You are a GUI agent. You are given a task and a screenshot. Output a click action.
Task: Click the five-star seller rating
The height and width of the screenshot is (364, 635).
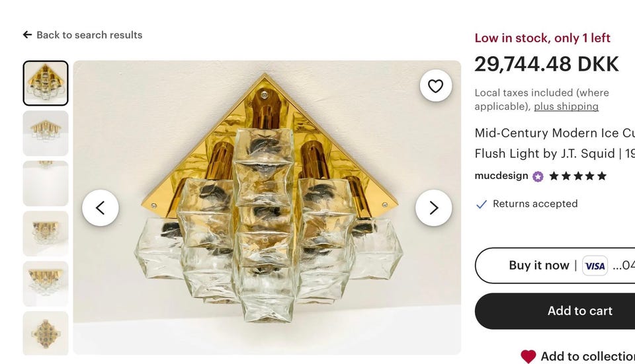pyautogui.click(x=577, y=176)
